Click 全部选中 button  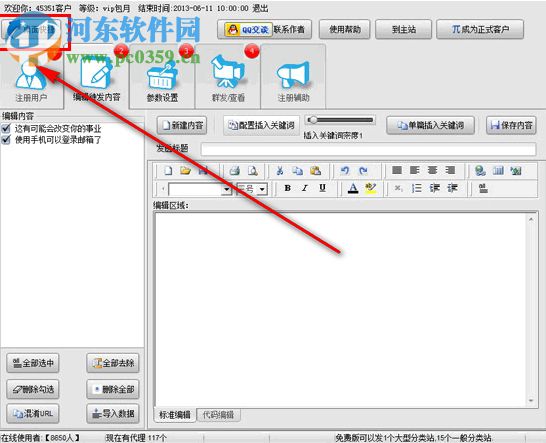33,363
